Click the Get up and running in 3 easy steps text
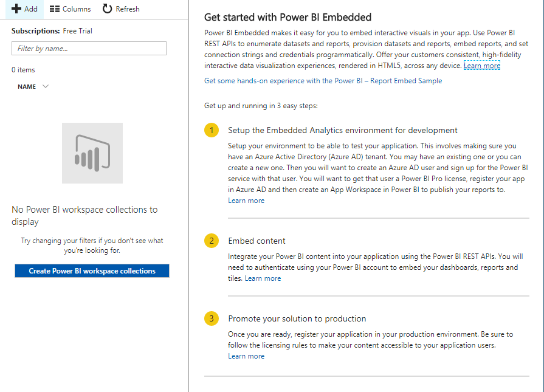This screenshot has width=544, height=392. pos(261,106)
